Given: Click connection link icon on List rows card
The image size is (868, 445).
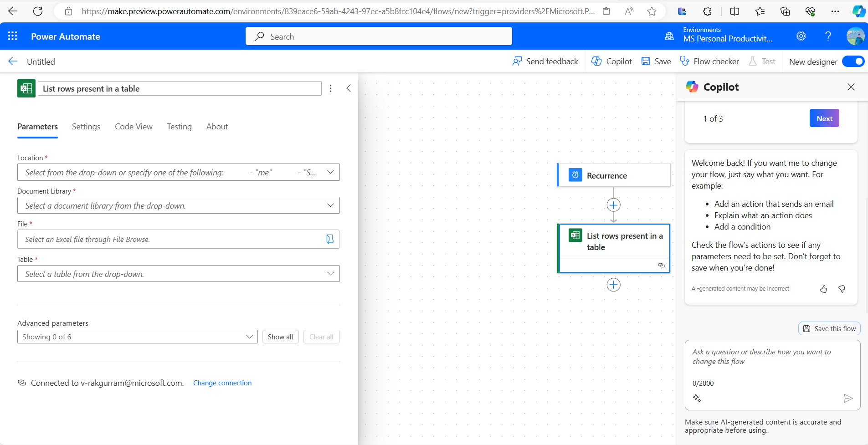Looking at the screenshot, I should pos(662,265).
